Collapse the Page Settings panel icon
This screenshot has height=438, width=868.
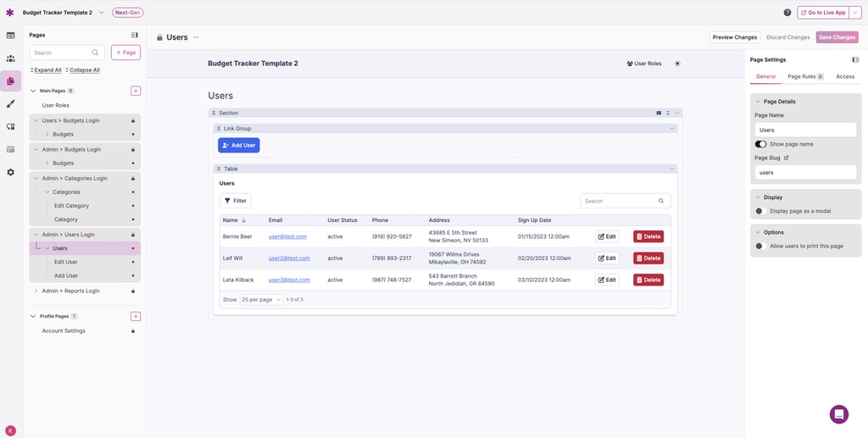[855, 60]
